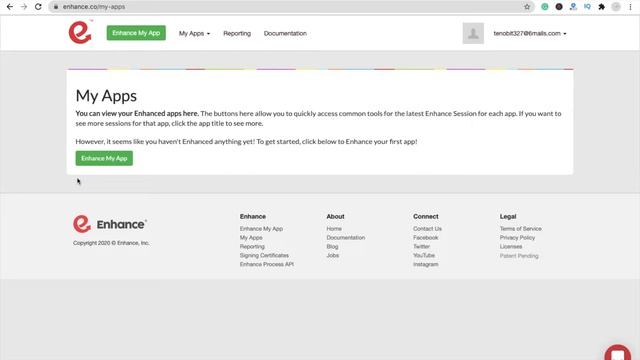Click Enhance My App button under My Apps

click(x=104, y=158)
